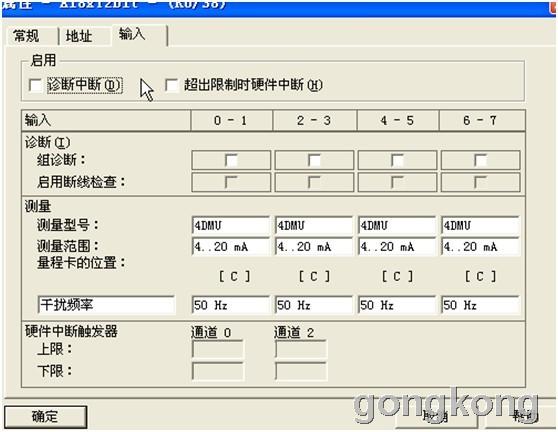Confirm with the 确定 button
Image resolution: width=558 pixels, height=432 pixels.
click(x=45, y=416)
